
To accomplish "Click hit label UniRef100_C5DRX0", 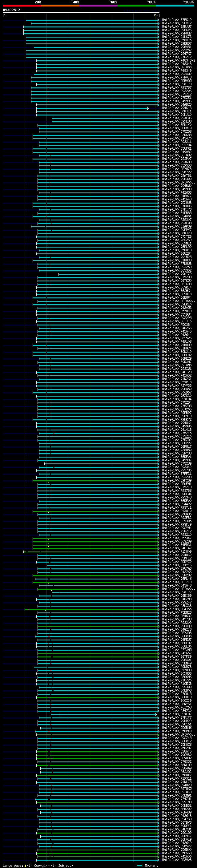I will (176, 731).
